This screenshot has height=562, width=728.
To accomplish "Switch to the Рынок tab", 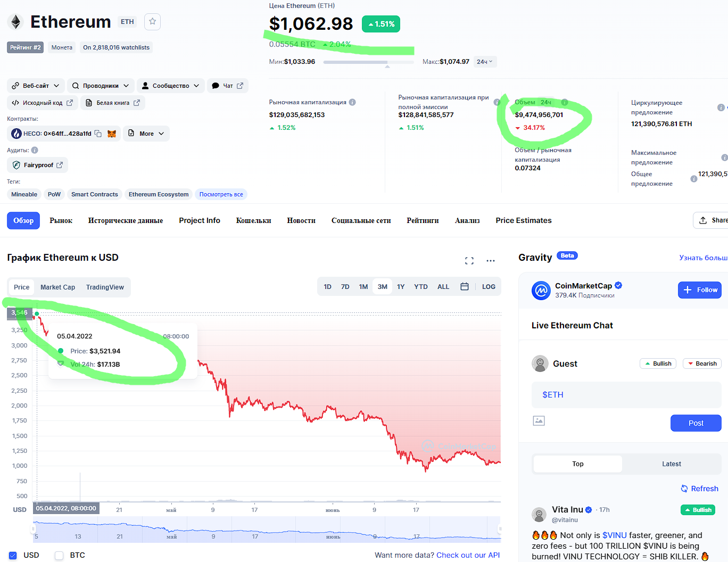I will (61, 221).
